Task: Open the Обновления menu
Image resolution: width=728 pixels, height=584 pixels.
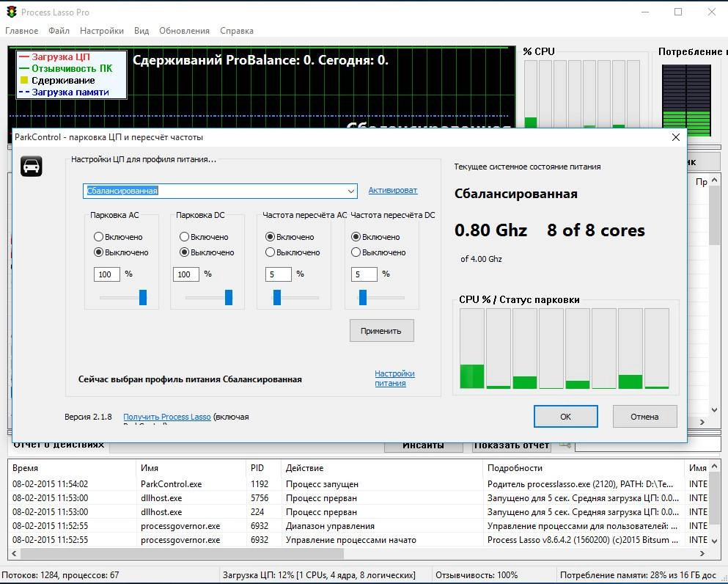Action: click(184, 31)
